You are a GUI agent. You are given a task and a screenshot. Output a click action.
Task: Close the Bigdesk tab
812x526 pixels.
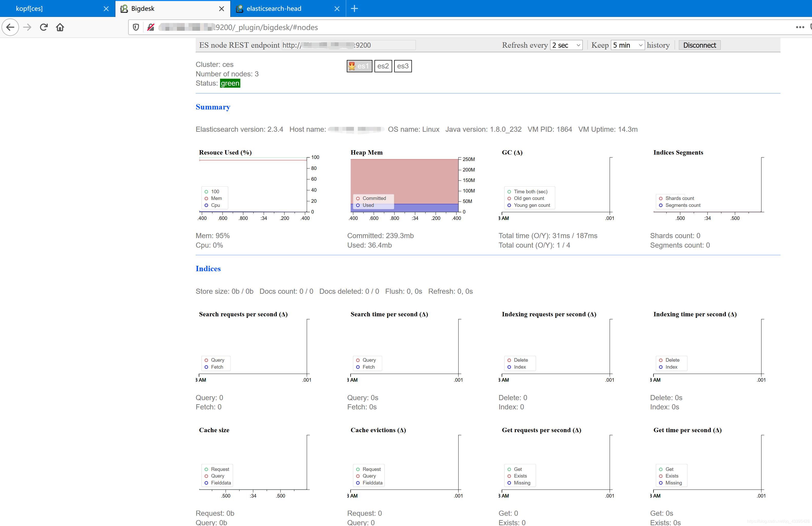click(221, 8)
